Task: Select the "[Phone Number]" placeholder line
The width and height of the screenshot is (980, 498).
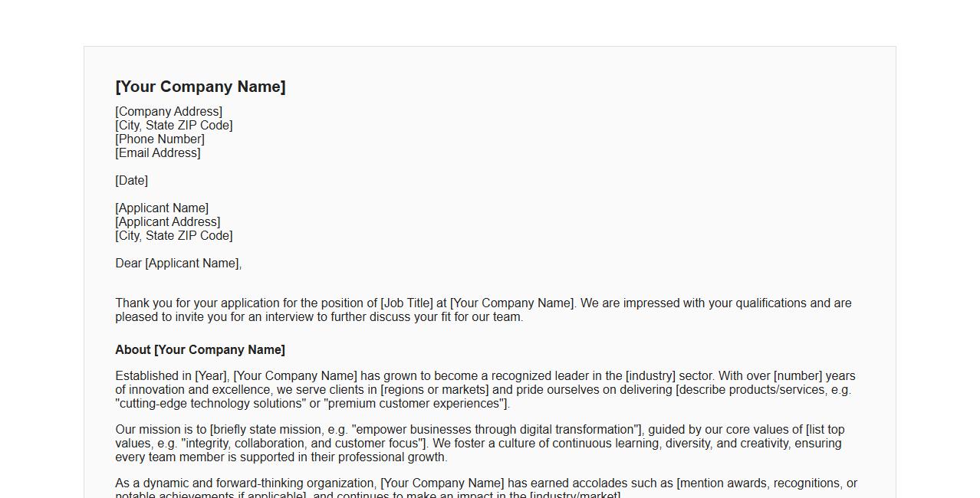Action: coord(160,139)
